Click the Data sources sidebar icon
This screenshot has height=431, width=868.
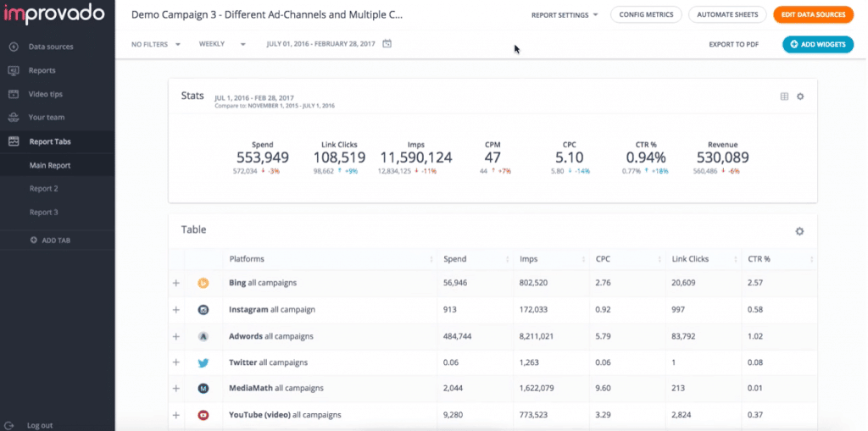click(14, 47)
